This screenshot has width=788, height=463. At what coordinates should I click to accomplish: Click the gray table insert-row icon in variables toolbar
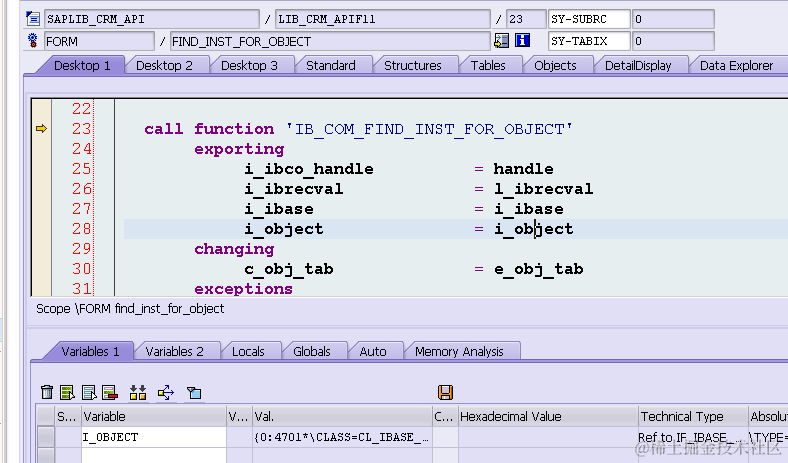point(89,392)
